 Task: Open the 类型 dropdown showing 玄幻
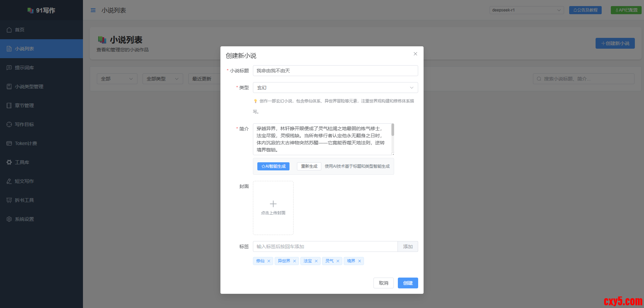[335, 88]
